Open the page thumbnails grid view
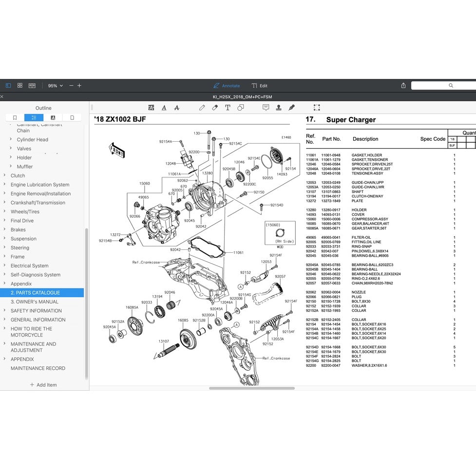The image size is (476, 476). [x=19, y=85]
